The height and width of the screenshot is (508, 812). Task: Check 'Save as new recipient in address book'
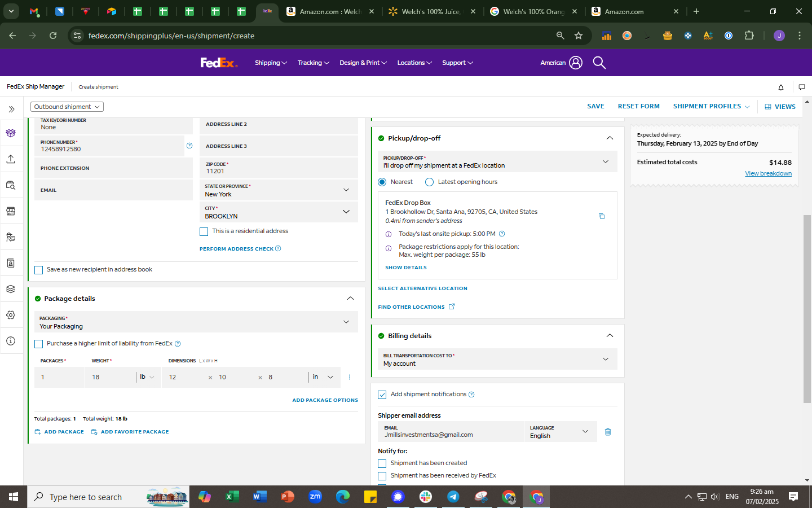39,270
